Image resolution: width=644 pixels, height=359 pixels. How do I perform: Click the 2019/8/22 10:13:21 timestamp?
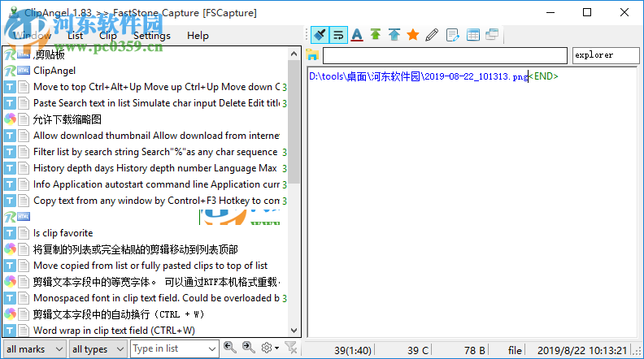pyautogui.click(x=582, y=350)
